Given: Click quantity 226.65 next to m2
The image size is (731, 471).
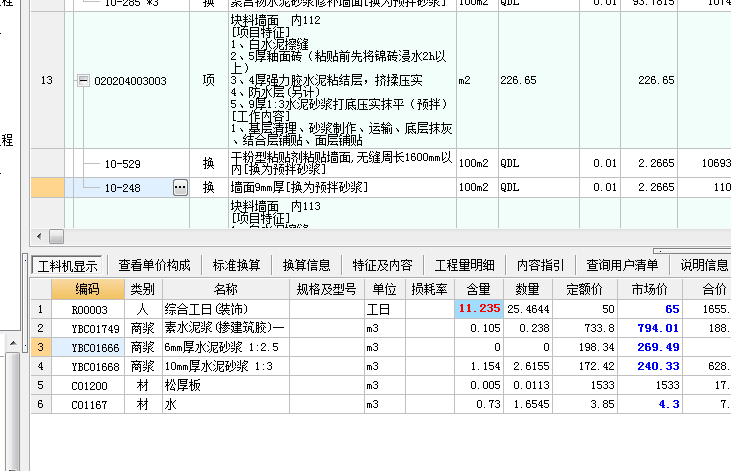Looking at the screenshot, I should tap(538, 80).
